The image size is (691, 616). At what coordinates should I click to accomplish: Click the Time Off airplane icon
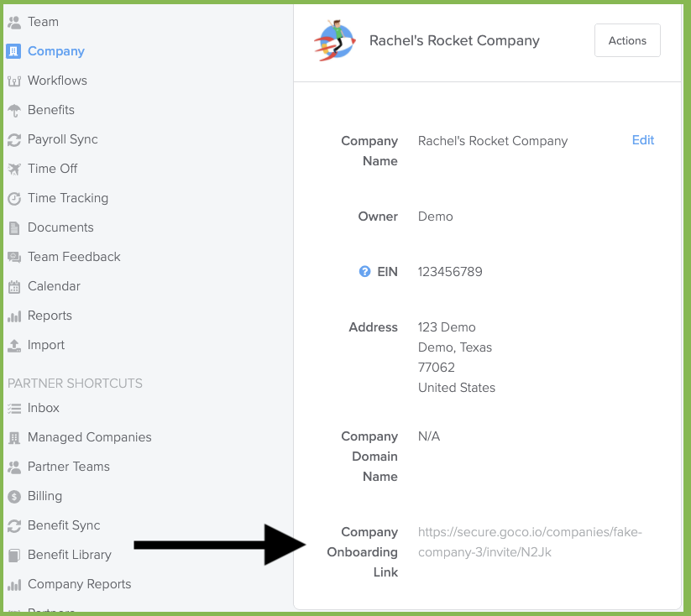click(x=14, y=170)
